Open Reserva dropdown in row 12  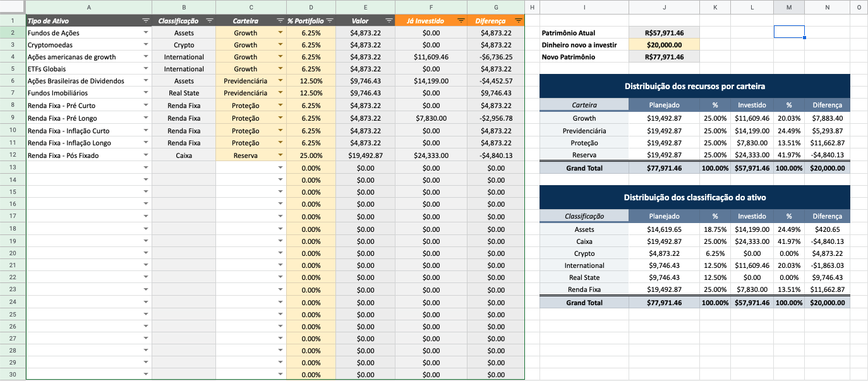point(280,155)
